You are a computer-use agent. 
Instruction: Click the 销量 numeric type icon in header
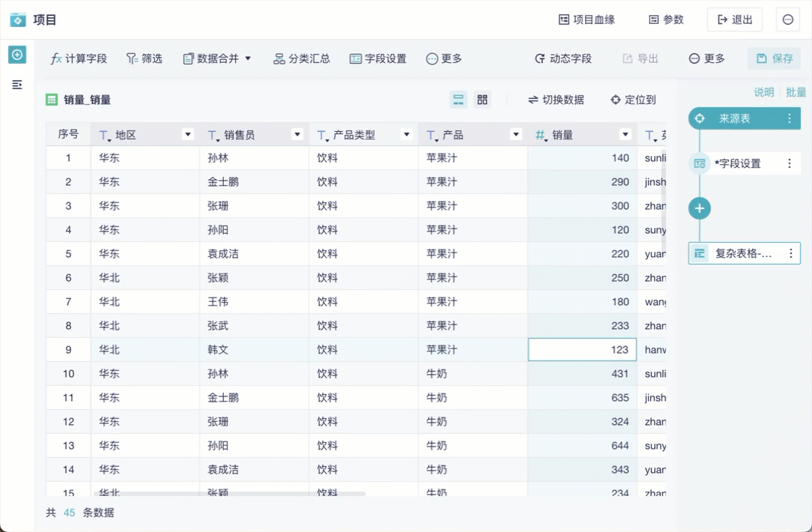click(541, 135)
